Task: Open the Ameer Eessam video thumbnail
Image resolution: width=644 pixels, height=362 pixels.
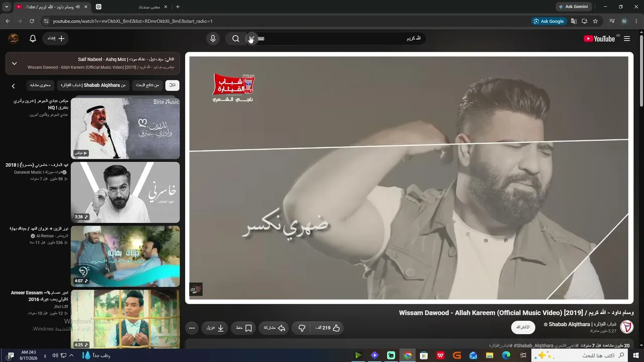Action: click(125, 319)
